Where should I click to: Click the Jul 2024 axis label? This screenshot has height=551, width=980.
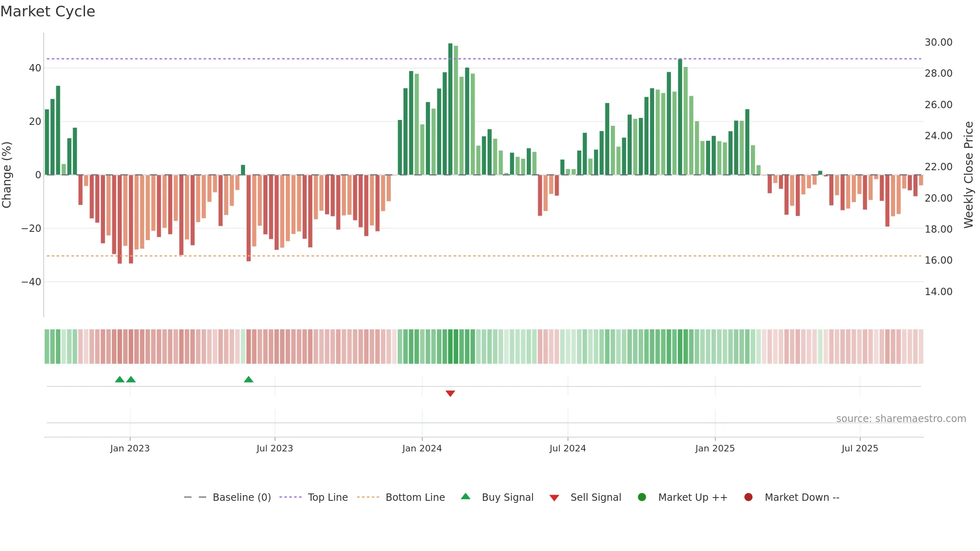click(568, 448)
